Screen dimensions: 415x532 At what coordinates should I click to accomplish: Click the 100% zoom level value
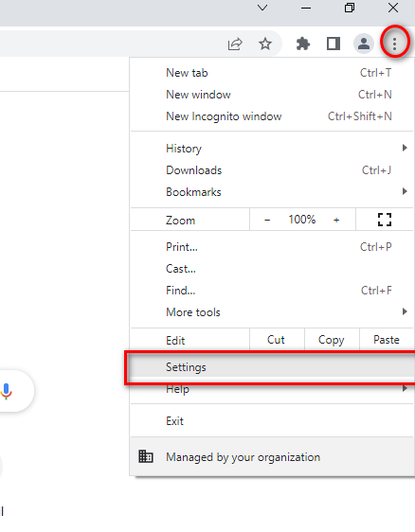coord(302,220)
